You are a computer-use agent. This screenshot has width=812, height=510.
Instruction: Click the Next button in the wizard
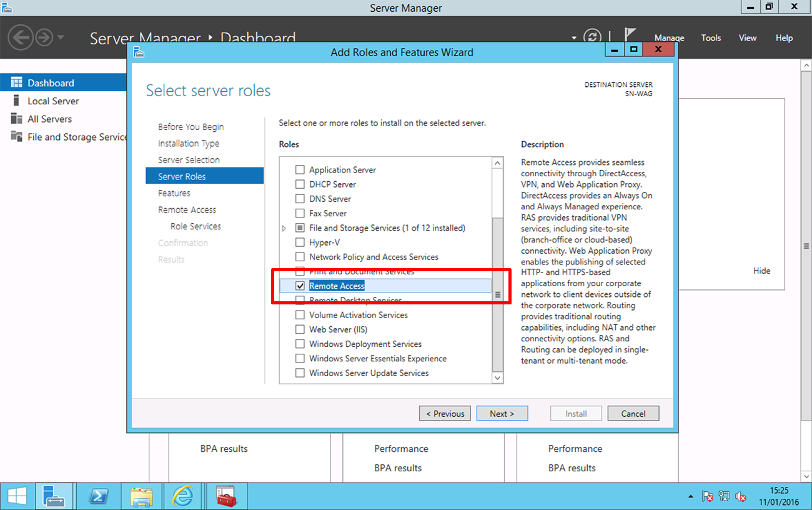[502, 413]
